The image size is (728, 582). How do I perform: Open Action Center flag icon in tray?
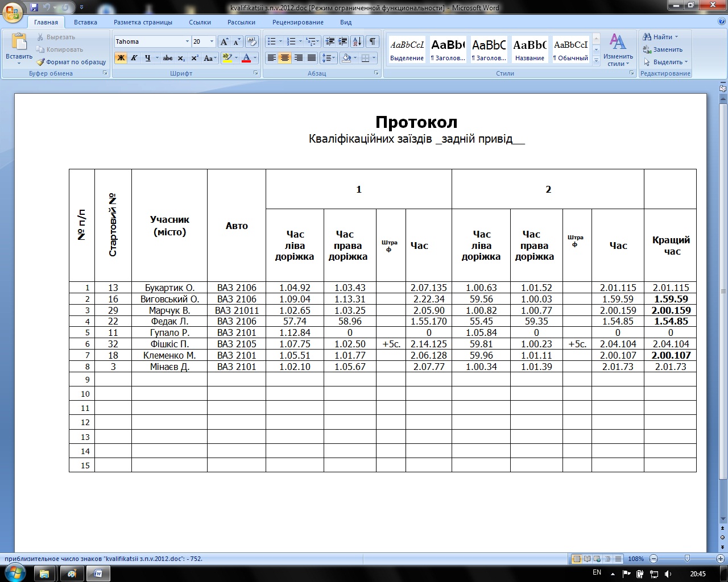point(626,573)
